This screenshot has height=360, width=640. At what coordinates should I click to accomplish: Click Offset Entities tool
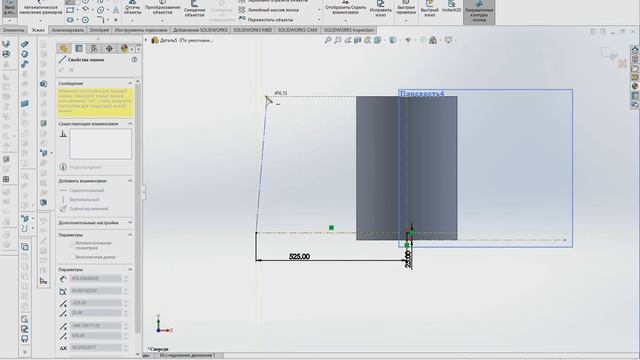194,9
